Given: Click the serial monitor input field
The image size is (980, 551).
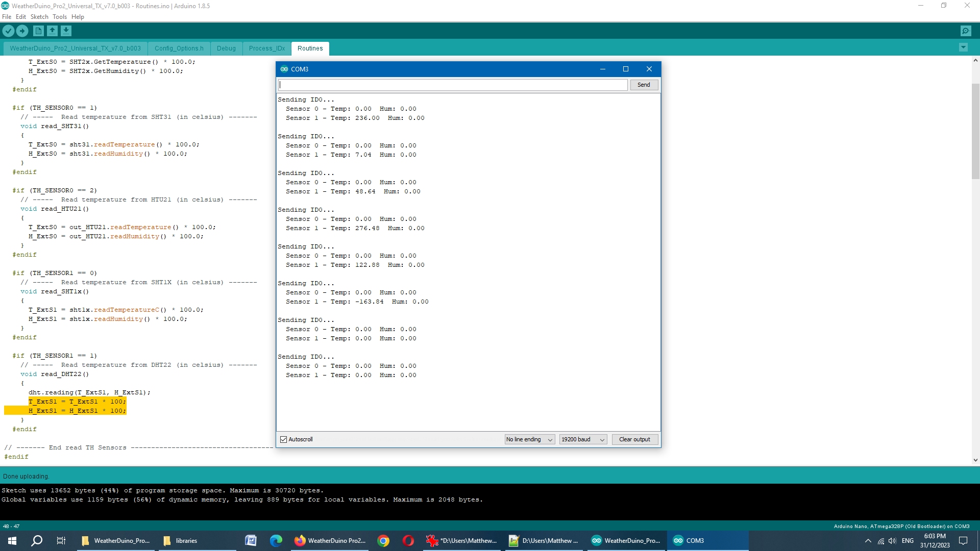Looking at the screenshot, I should point(453,85).
